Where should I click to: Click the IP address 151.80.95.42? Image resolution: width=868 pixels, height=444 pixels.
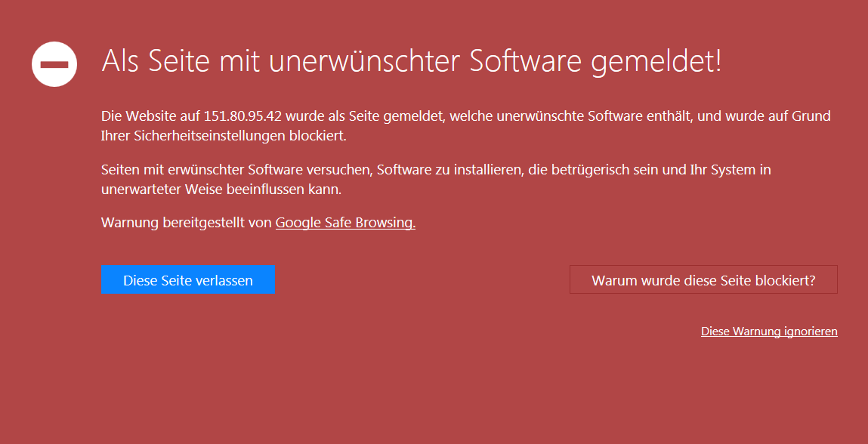pos(243,116)
